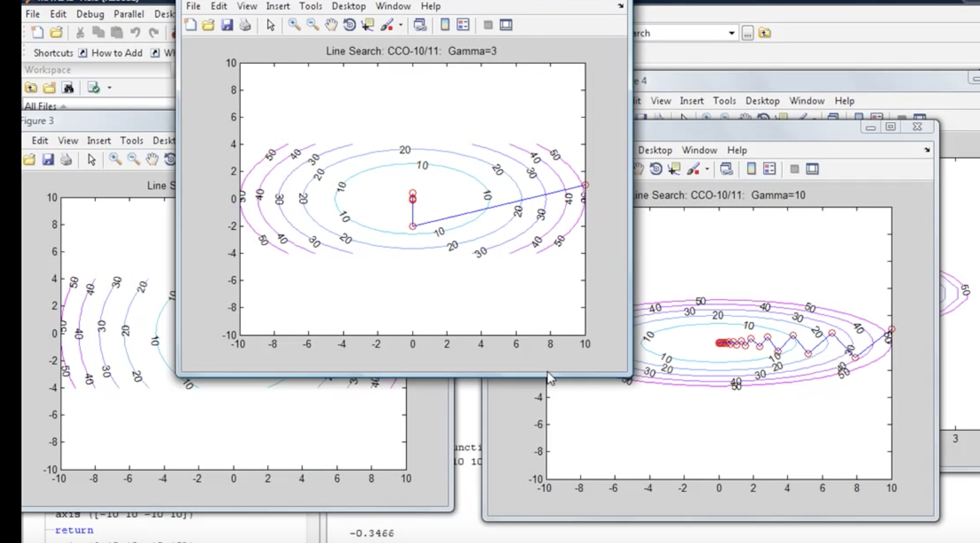
Task: Create new folder icon in Current Folder panel
Action: 49,88
